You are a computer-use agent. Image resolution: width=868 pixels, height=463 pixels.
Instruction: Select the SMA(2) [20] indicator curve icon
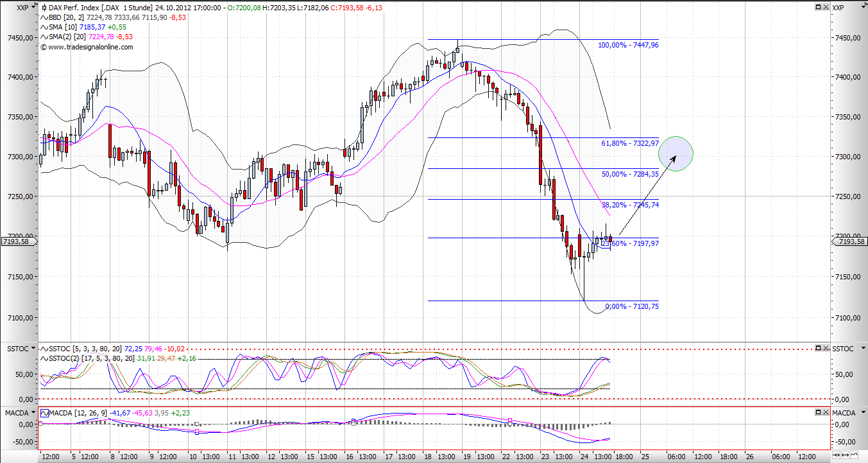(44, 37)
